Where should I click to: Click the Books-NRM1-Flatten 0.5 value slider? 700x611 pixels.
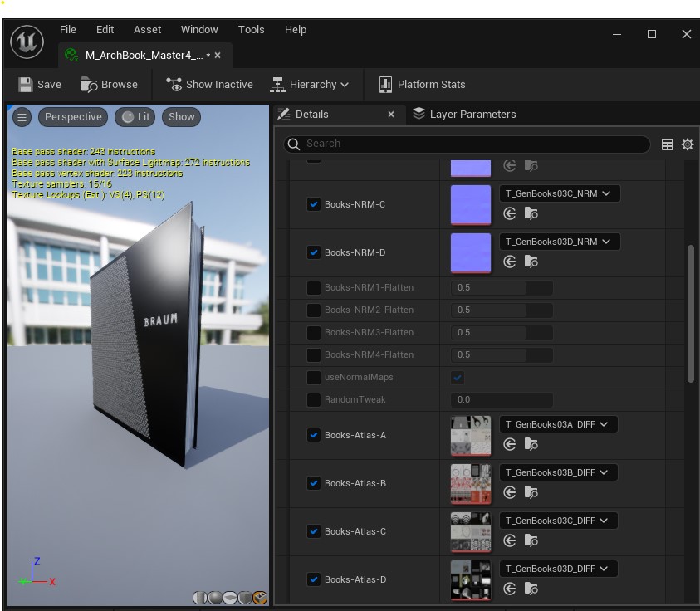coord(502,288)
